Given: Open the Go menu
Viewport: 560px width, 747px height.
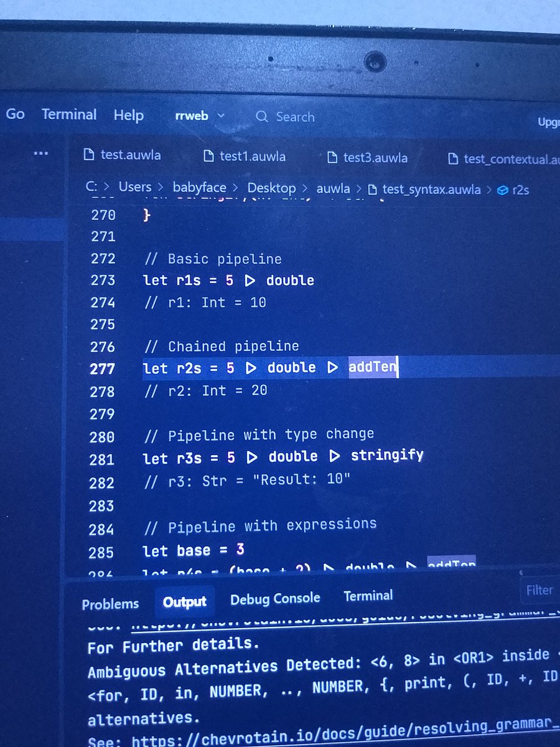Looking at the screenshot, I should click(x=15, y=114).
